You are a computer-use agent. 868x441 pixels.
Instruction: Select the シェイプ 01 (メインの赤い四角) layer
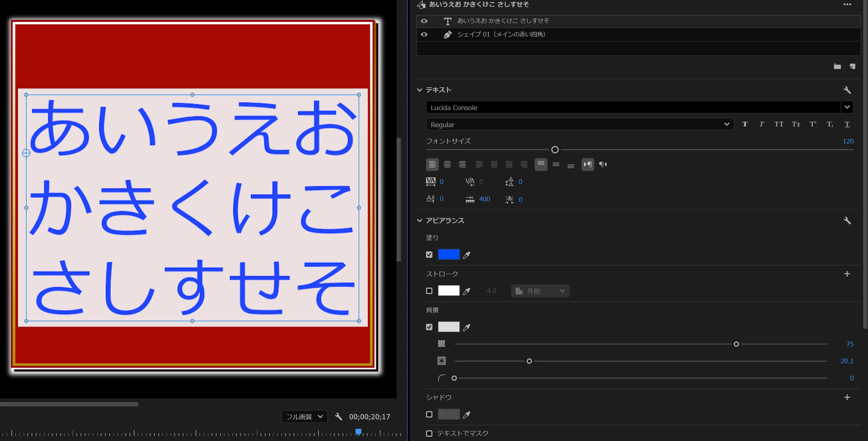click(639, 34)
